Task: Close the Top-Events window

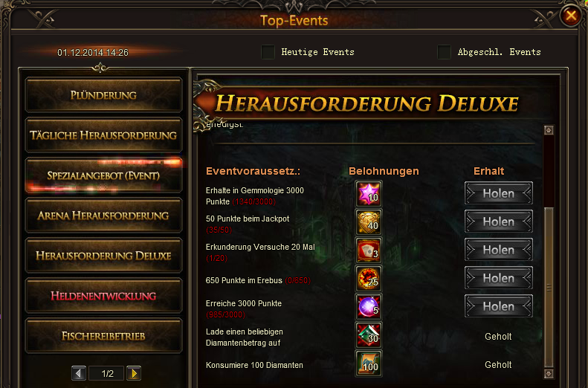Action: (x=570, y=16)
